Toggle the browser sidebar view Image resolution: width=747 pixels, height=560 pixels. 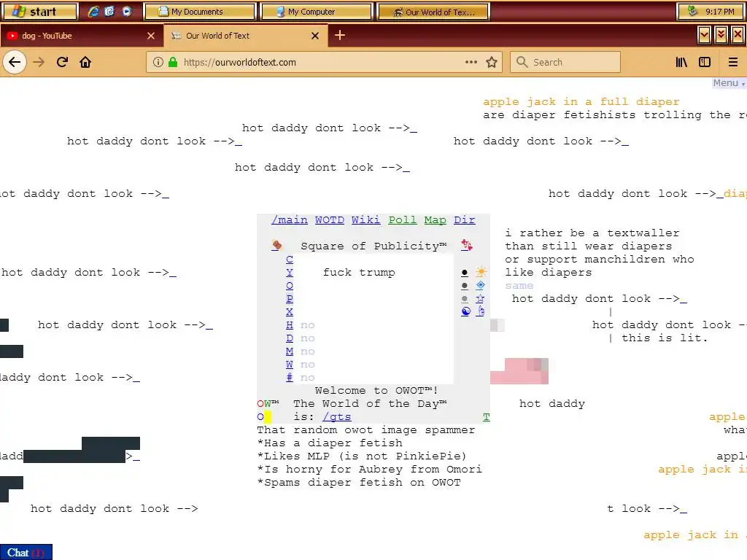tap(705, 62)
